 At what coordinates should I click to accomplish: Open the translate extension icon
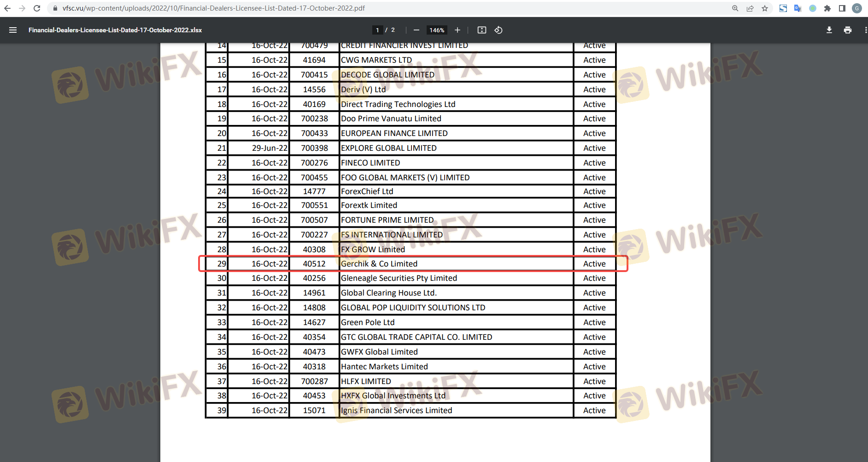(x=798, y=8)
